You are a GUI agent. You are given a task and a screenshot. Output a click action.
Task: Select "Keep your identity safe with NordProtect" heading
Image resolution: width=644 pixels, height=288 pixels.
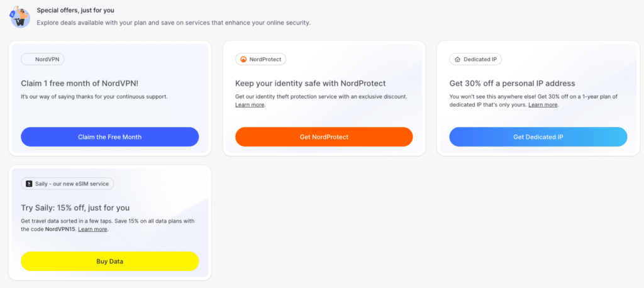[310, 83]
